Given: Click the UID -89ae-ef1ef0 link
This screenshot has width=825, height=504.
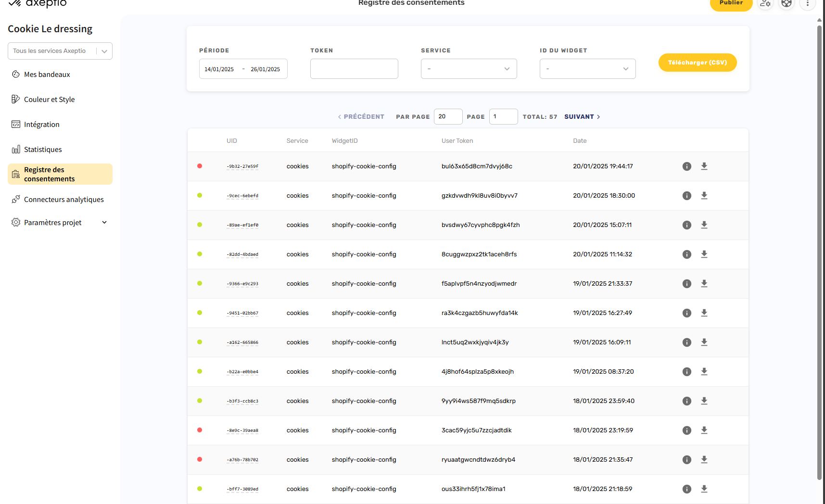Looking at the screenshot, I should click(242, 225).
